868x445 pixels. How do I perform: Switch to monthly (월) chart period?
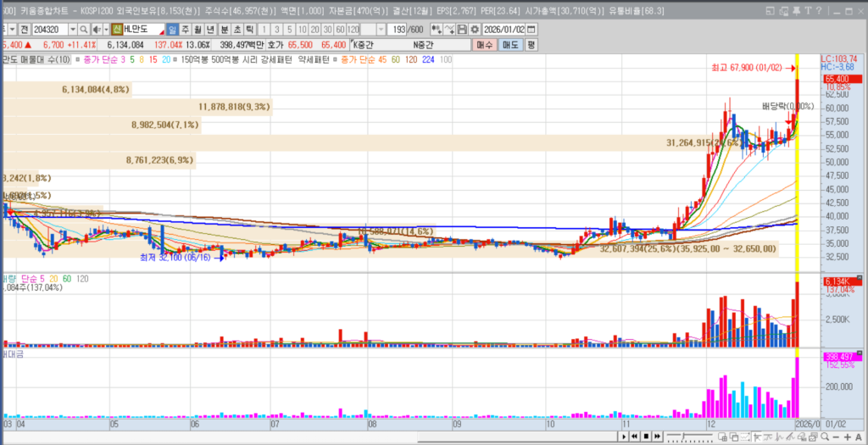click(x=198, y=30)
